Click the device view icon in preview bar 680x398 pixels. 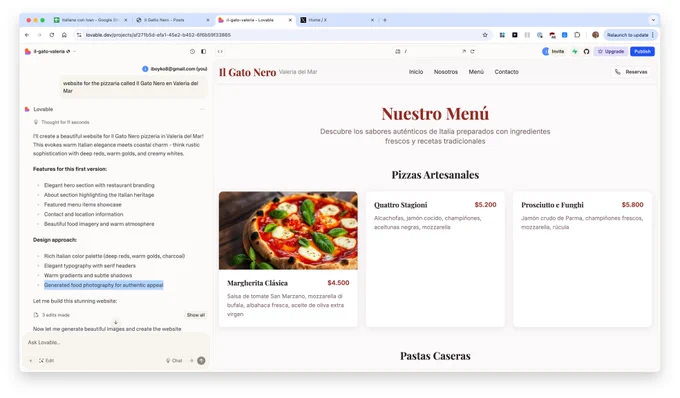[398, 51]
